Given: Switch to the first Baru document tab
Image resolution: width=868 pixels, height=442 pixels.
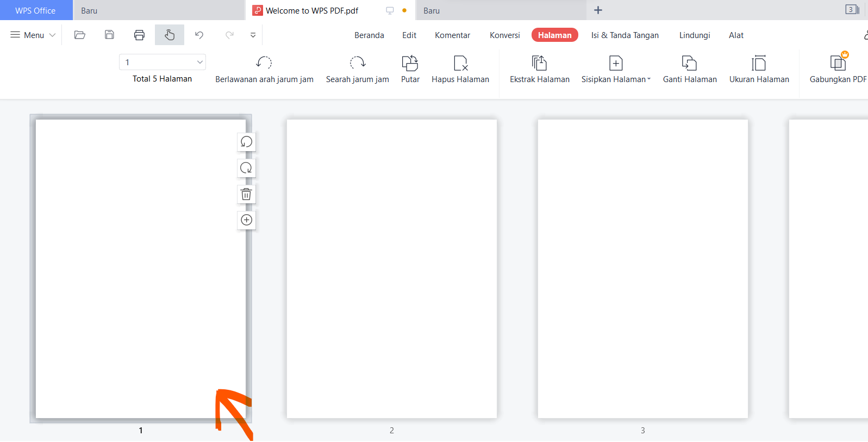Looking at the screenshot, I should (159, 10).
